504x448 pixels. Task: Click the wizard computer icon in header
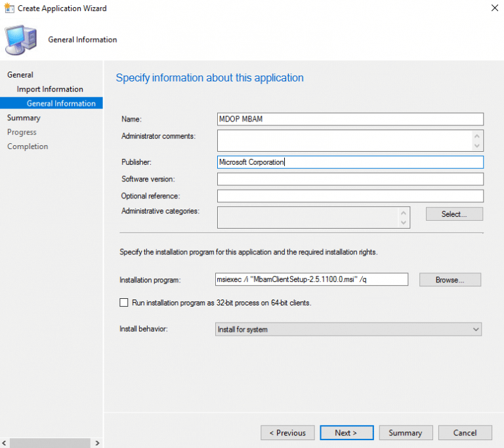click(22, 40)
